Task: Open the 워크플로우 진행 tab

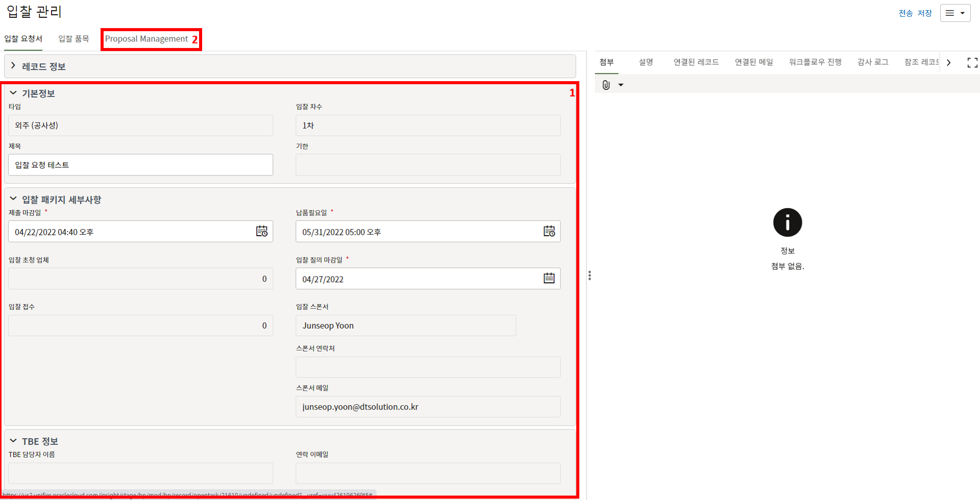Action: pos(815,62)
